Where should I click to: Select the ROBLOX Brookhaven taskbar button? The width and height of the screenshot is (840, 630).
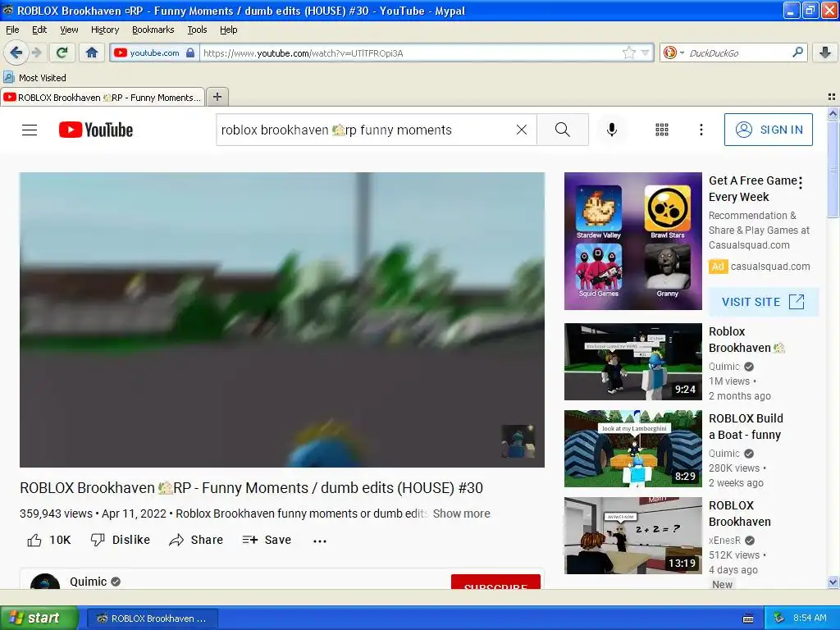tap(153, 619)
